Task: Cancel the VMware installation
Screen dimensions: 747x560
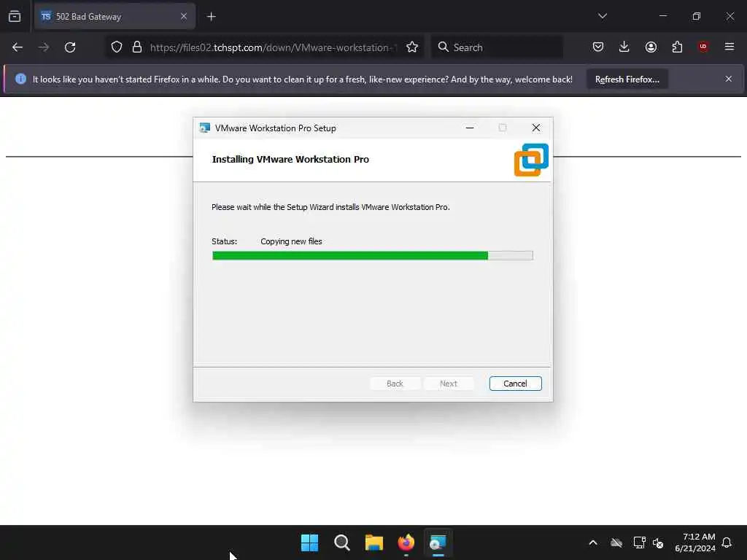Action: [515, 384]
